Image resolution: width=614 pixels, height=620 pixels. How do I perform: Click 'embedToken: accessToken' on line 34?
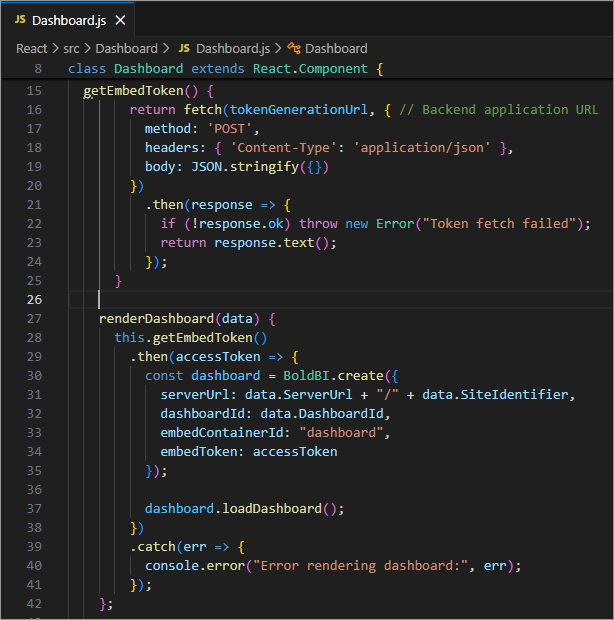[x=249, y=452]
